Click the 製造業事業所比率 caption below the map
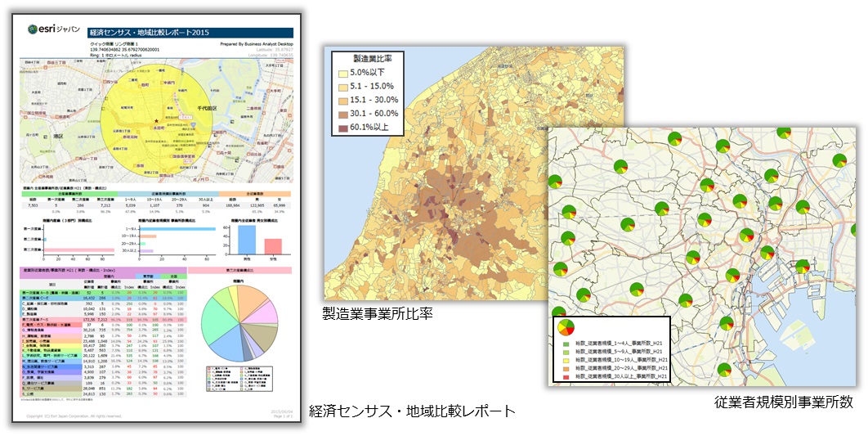 pyautogui.click(x=377, y=312)
